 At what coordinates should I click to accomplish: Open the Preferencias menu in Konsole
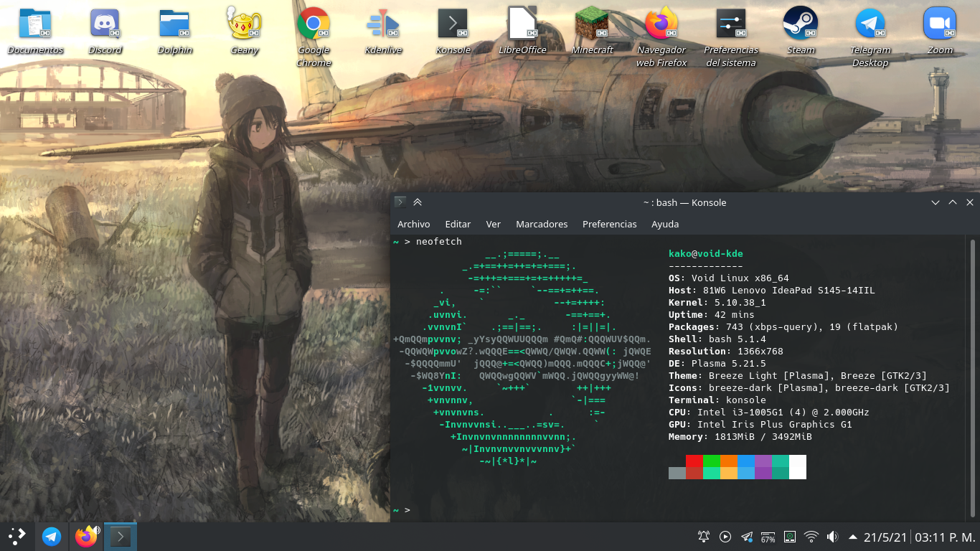[609, 225]
